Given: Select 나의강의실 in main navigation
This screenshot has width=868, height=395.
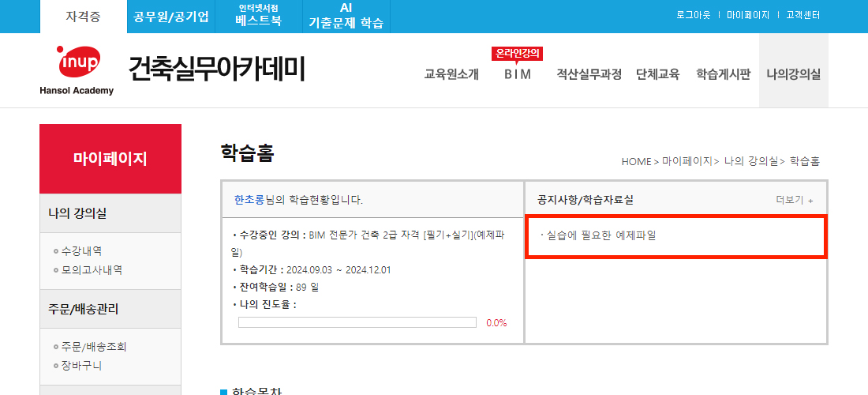Looking at the screenshot, I should click(793, 75).
